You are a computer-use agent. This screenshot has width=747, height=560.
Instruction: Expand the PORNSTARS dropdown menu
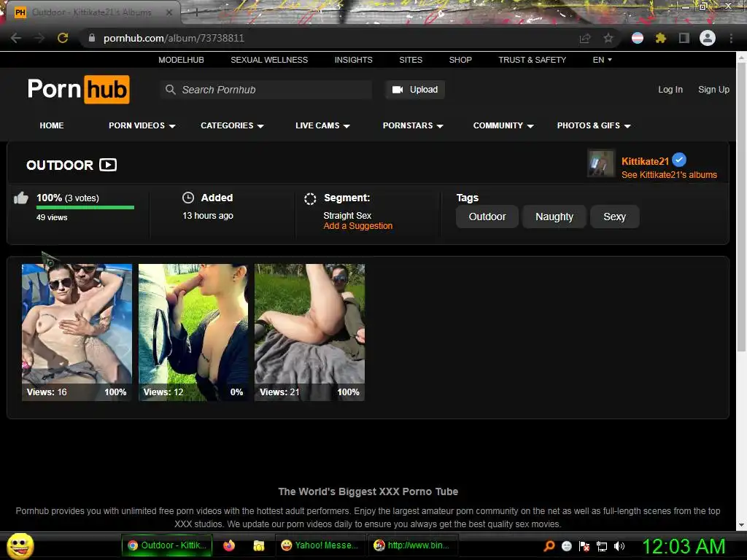[413, 125]
